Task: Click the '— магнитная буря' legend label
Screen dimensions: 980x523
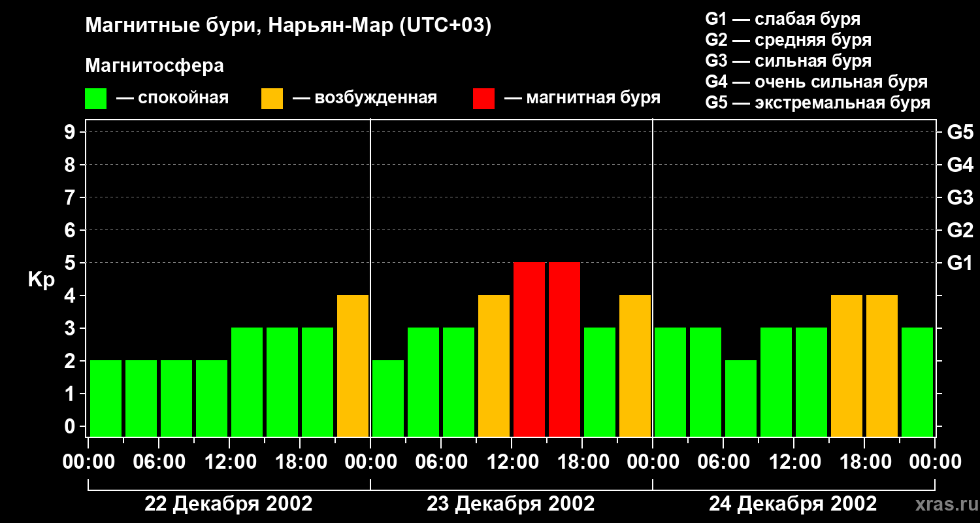Action: [582, 98]
